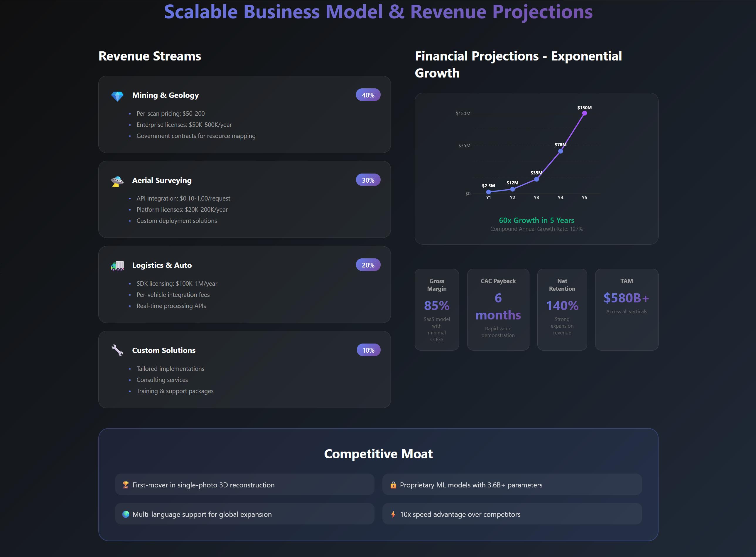Click the 30% badge on Aerial Surveying
The width and height of the screenshot is (756, 557).
point(368,180)
